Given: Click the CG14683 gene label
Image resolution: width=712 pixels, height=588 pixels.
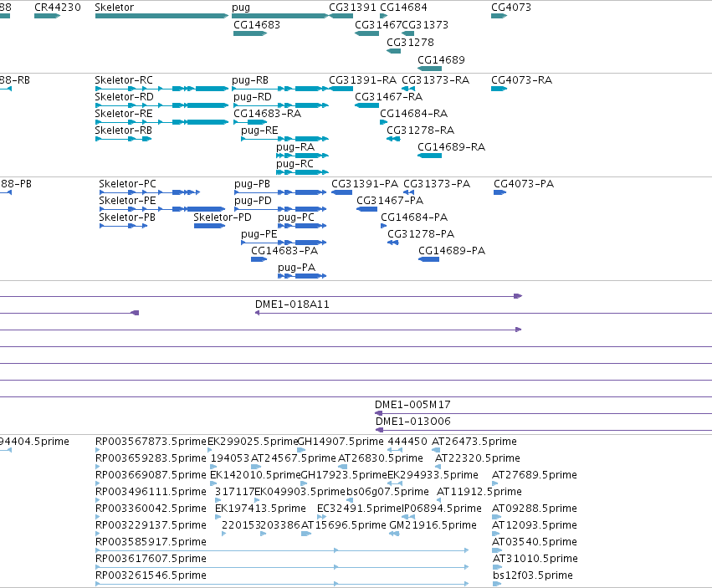Looking at the screenshot, I should (257, 25).
